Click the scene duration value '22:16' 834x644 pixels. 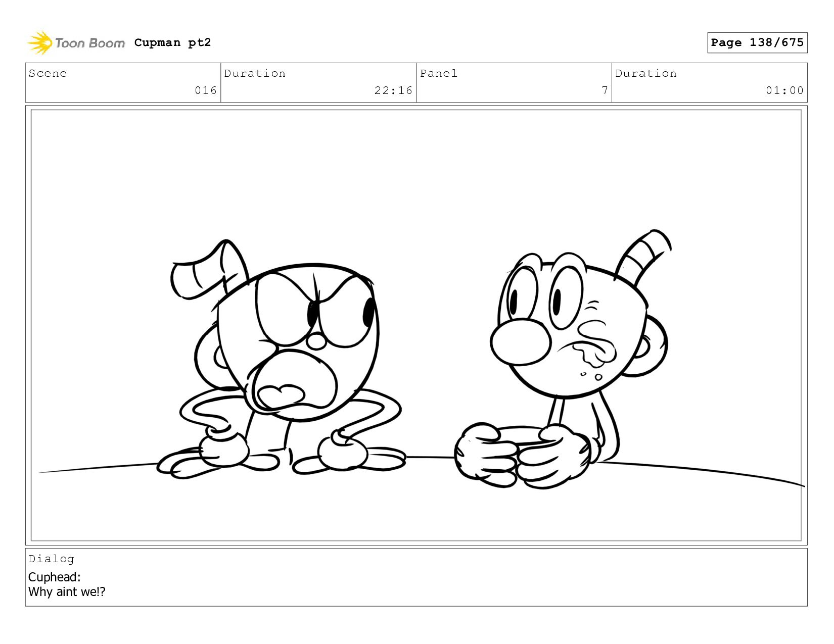393,90
